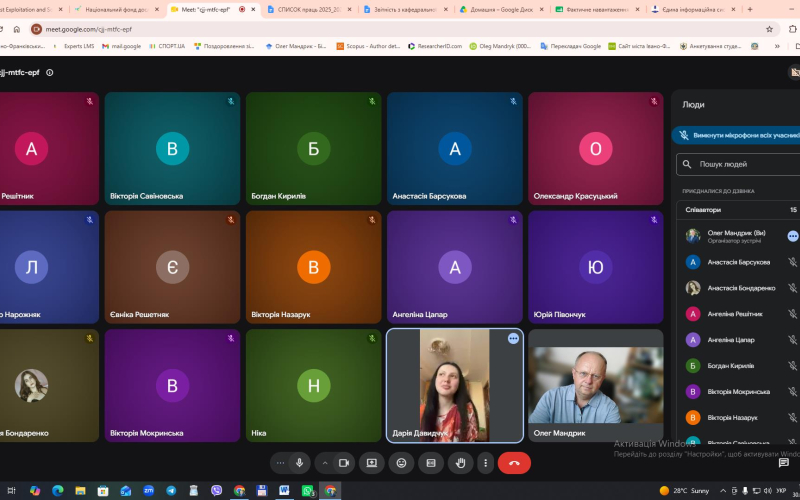Click Вимкнути мікрофони всіх учасників button

tap(736, 135)
